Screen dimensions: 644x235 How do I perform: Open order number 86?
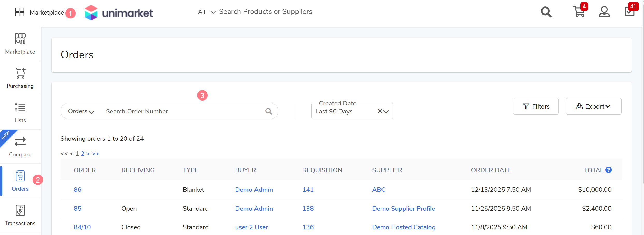(x=77, y=190)
